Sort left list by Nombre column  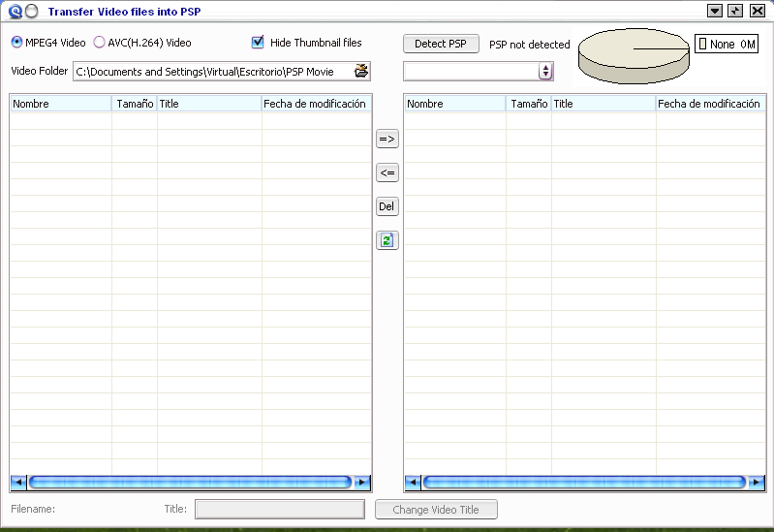pyautogui.click(x=61, y=104)
